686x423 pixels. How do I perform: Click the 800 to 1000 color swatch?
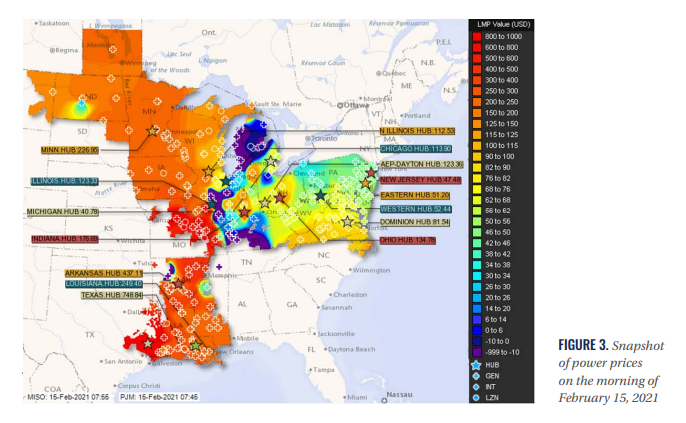tap(476, 37)
